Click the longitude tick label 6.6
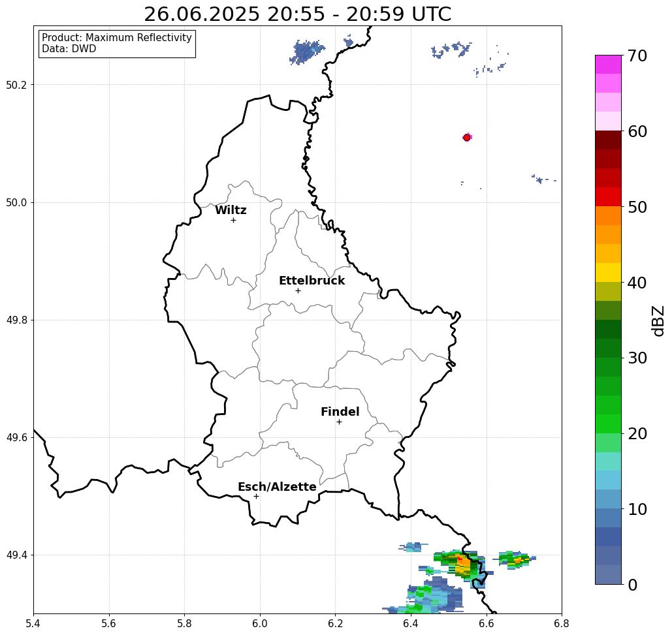Screen dimensions: 672x635 (x=486, y=623)
